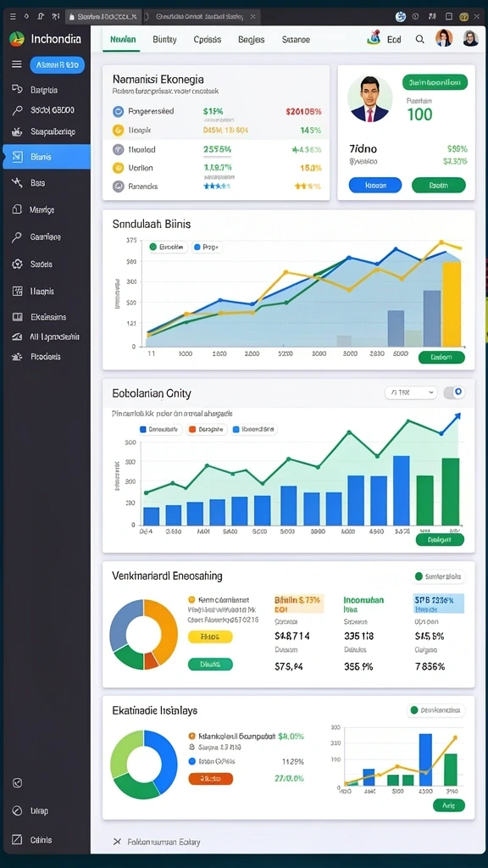Open the hamburger menu in sidebar

click(17, 64)
